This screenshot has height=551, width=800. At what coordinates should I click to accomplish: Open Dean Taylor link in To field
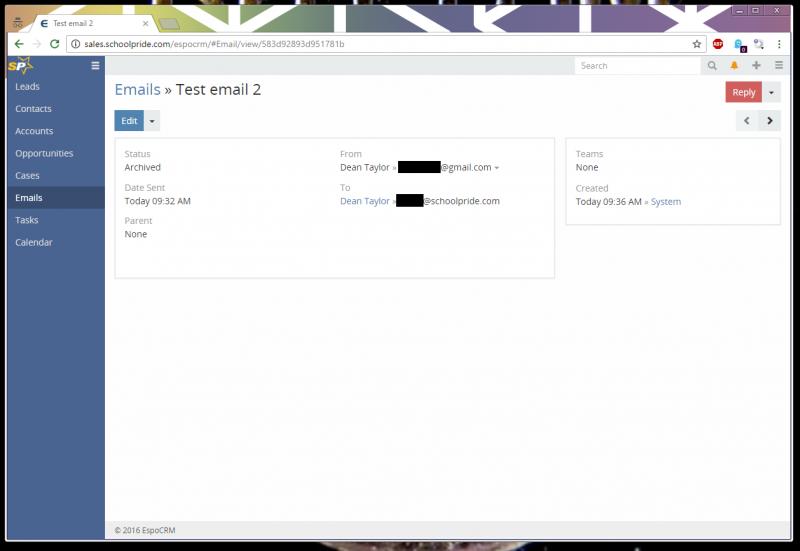point(365,201)
